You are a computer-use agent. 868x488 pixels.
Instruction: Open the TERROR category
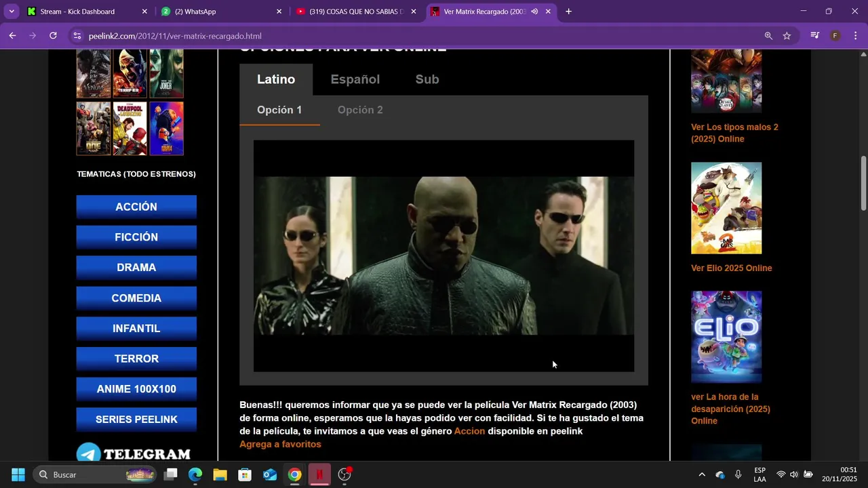point(136,359)
